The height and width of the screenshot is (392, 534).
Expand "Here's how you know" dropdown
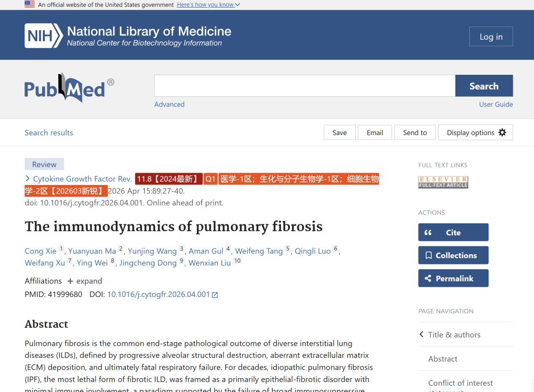tap(208, 5)
